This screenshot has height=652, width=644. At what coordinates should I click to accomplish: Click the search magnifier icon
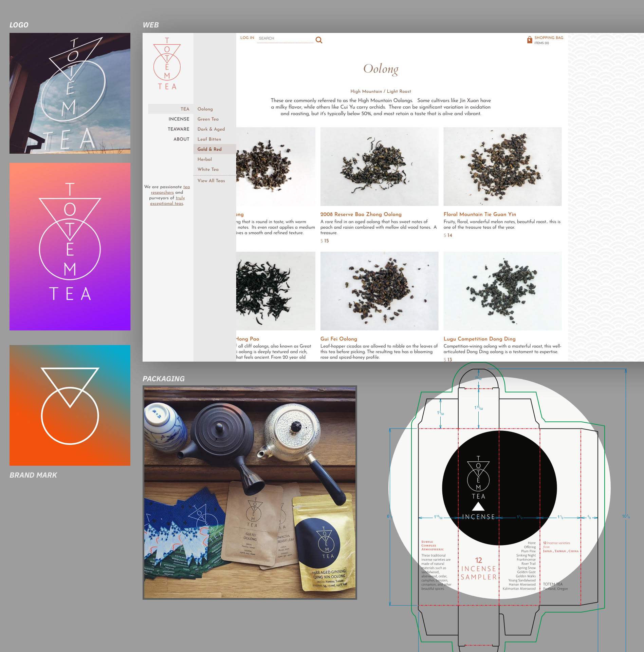pos(319,40)
